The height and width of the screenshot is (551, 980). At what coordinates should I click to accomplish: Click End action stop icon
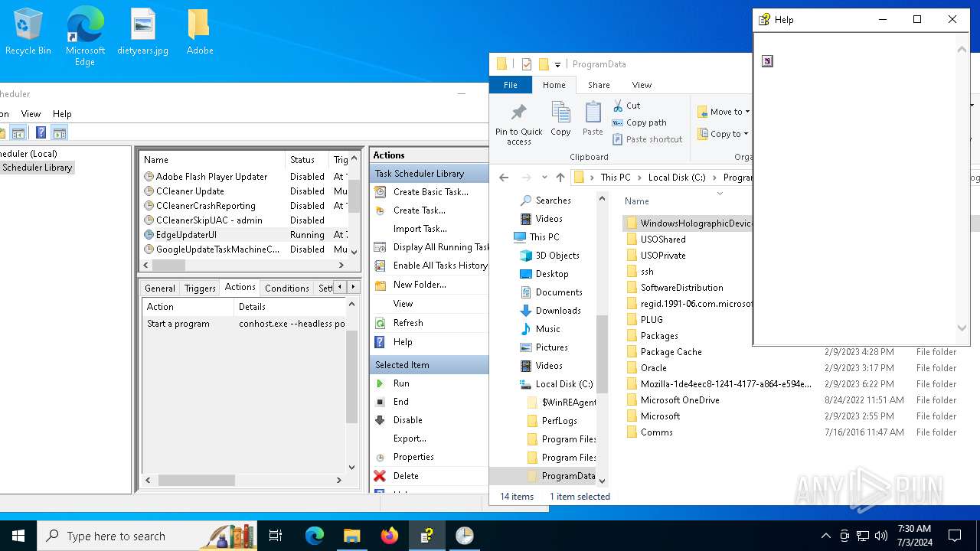(x=380, y=402)
